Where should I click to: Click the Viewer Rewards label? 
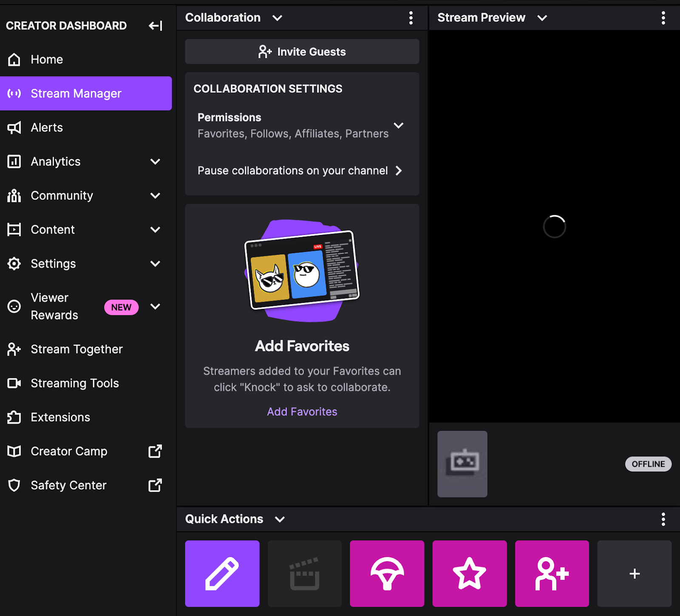pos(54,306)
